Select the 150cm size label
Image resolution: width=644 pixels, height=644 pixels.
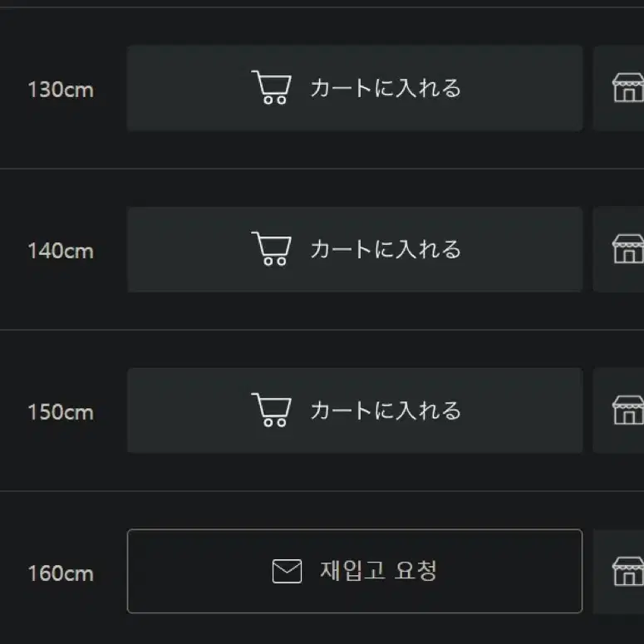point(61,412)
